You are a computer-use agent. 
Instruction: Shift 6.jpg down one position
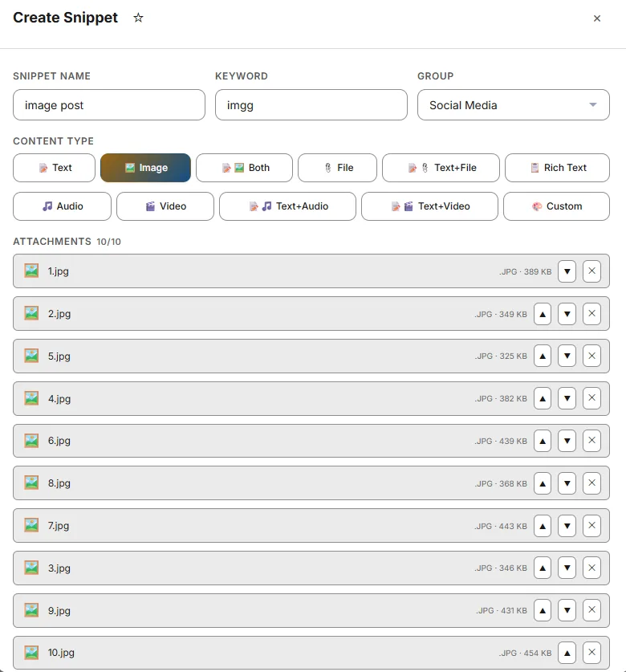[567, 441]
